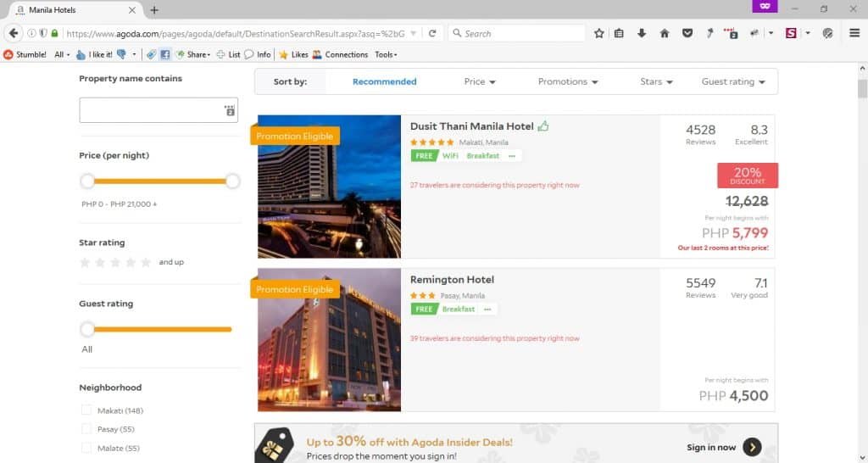This screenshot has height=463, width=868.
Task: Click the Stumble! toolbar button
Action: pyautogui.click(x=25, y=54)
